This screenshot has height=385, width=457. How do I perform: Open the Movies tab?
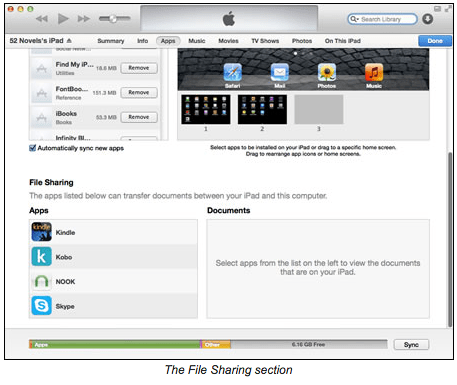point(228,41)
